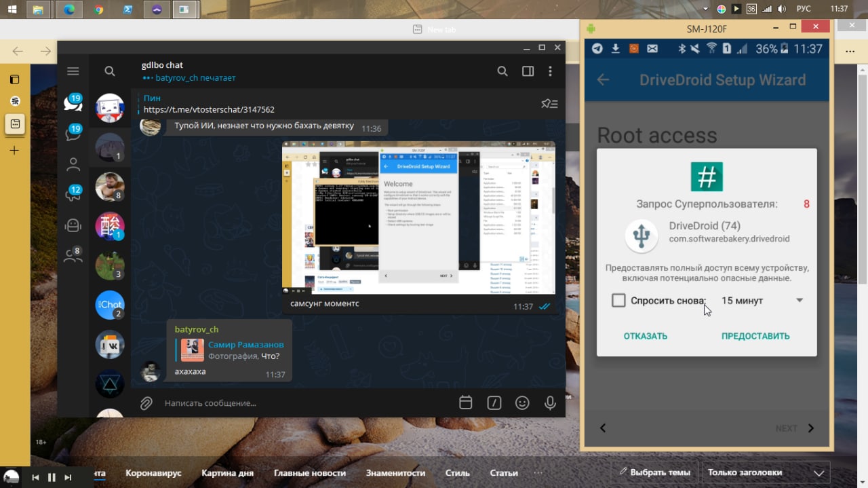Open the Картина дня news tab
Image resolution: width=868 pixels, height=488 pixels.
pyautogui.click(x=227, y=473)
